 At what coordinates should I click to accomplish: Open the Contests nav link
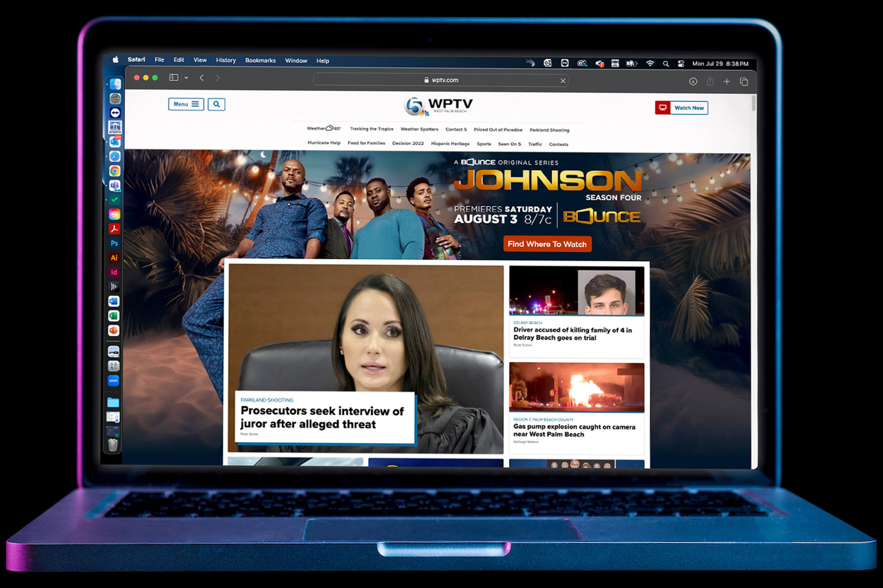[558, 144]
